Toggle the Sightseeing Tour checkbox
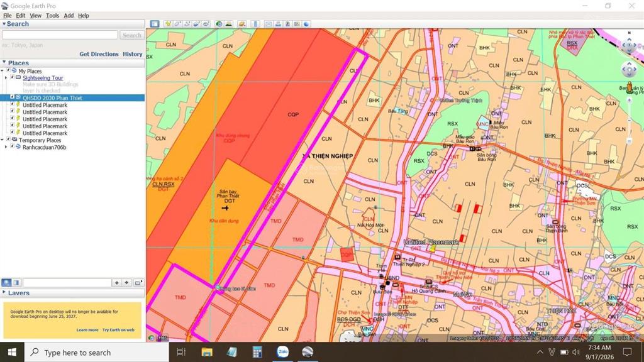This screenshot has height=362, width=644. 13,77
